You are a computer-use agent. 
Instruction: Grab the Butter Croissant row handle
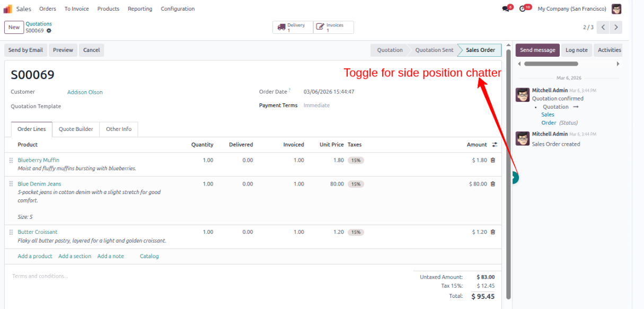click(x=11, y=232)
